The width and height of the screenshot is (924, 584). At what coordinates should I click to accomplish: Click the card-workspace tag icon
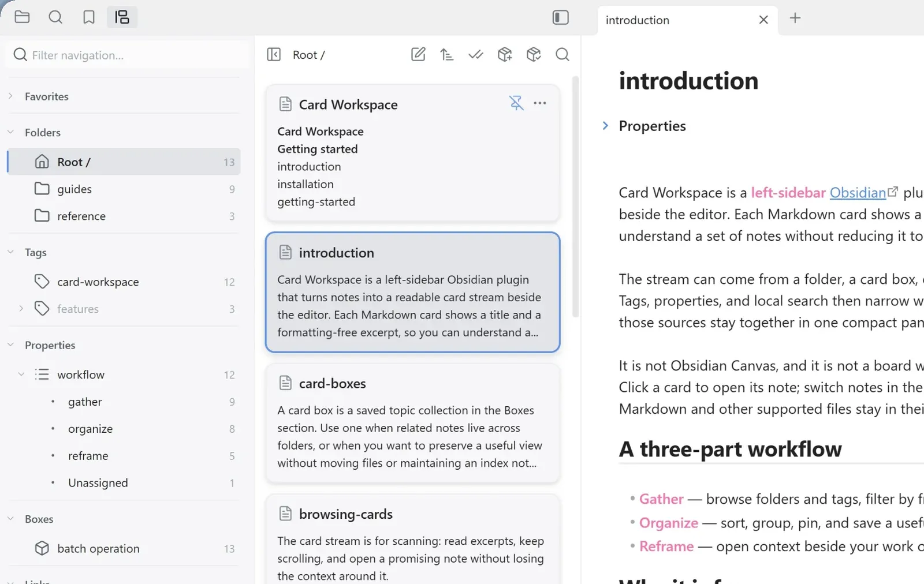[42, 282]
